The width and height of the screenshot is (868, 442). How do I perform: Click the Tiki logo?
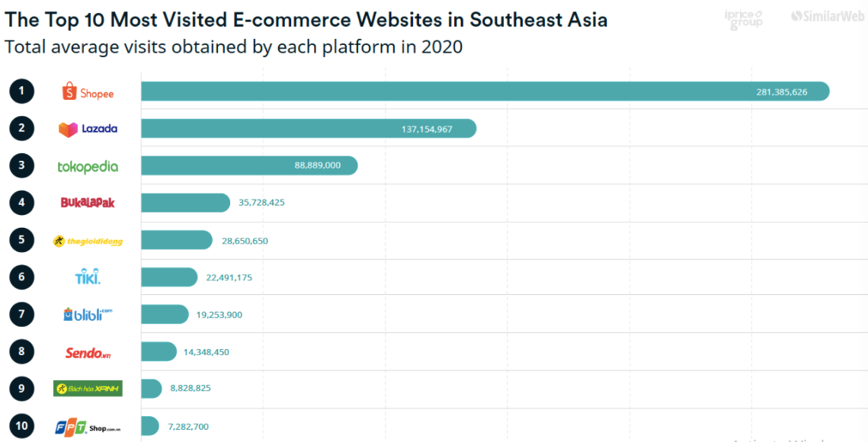click(88, 277)
